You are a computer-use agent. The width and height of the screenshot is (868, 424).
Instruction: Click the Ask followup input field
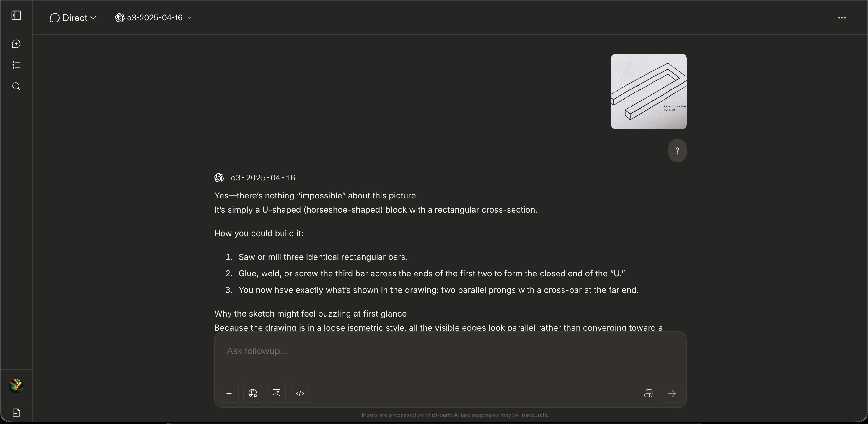[450, 351]
